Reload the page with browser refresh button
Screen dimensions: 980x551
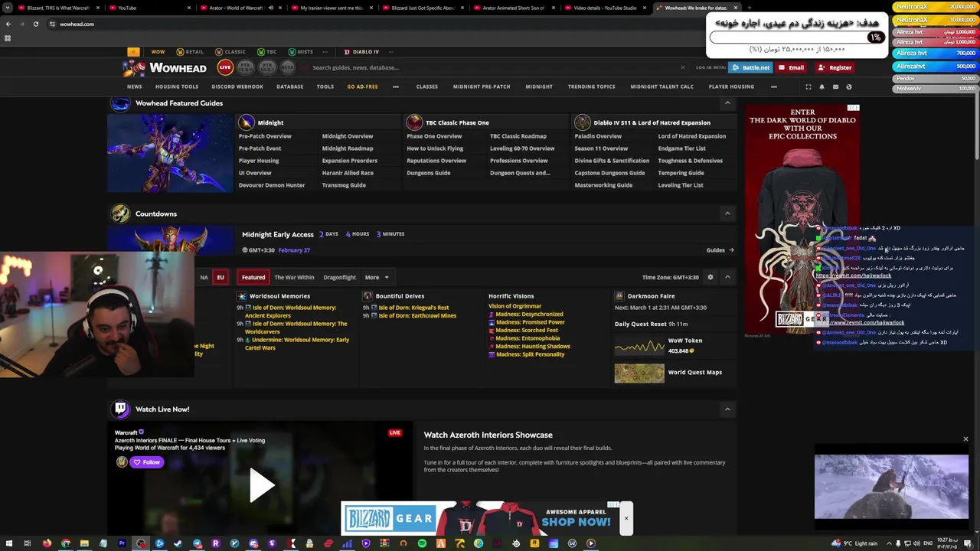36,24
